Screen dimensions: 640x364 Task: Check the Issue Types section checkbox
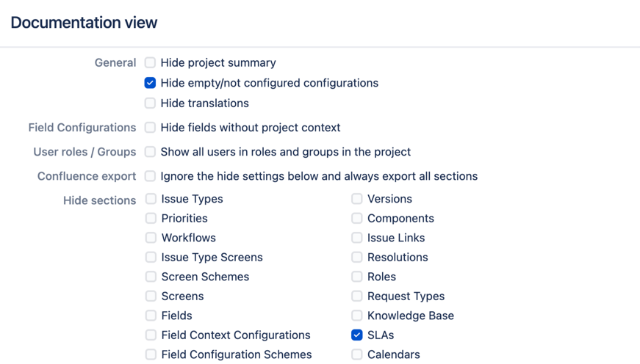pyautogui.click(x=151, y=199)
